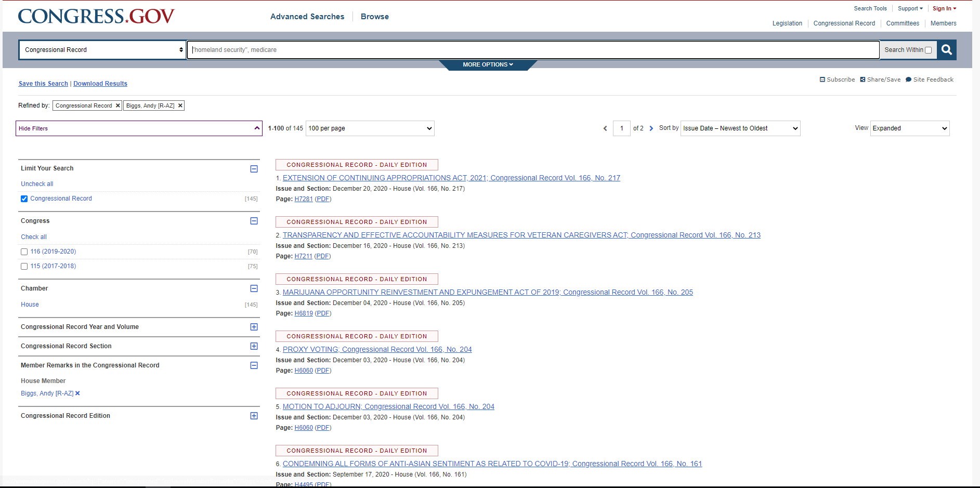
Task: Open Extension of Continuing Appropriations Act result
Action: [x=451, y=178]
